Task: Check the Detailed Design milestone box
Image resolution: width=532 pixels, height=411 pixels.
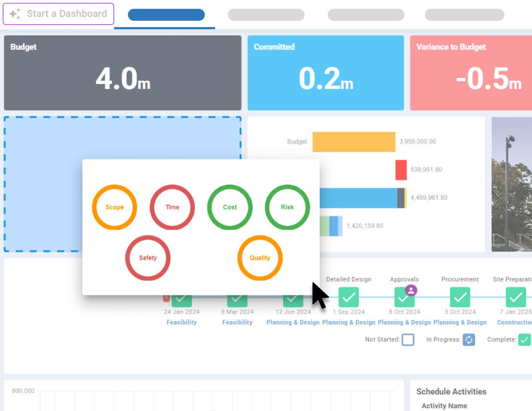Action: pos(349,297)
